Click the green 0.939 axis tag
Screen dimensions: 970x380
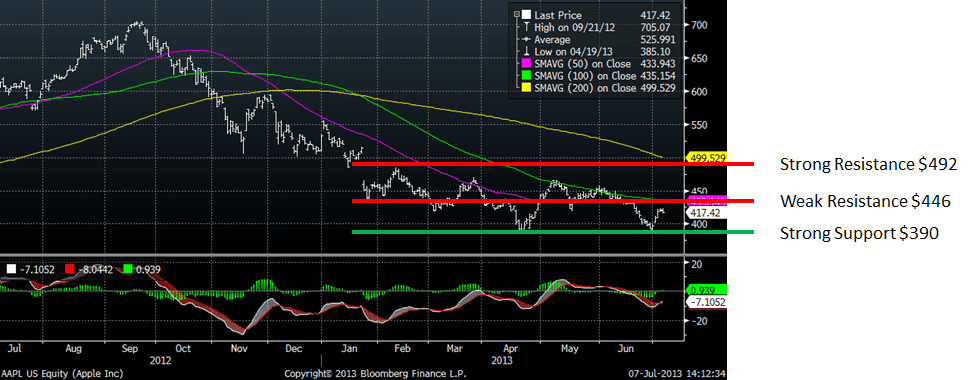[x=706, y=290]
